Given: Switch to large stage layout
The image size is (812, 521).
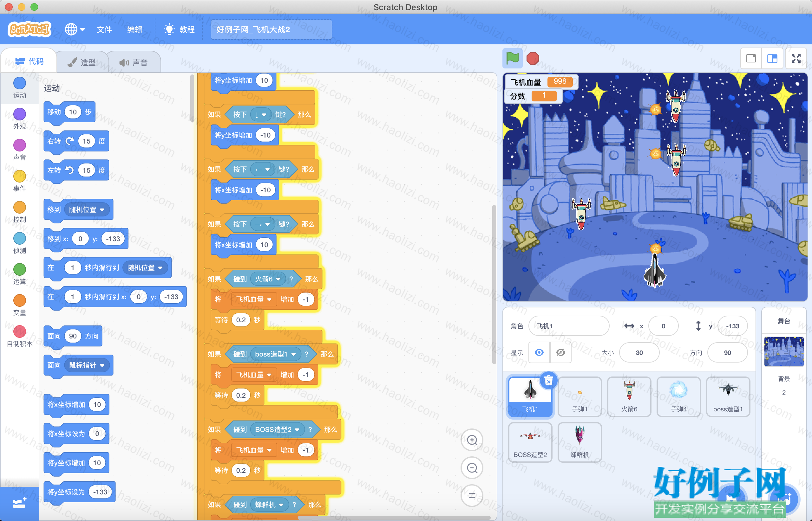Looking at the screenshot, I should (x=772, y=59).
